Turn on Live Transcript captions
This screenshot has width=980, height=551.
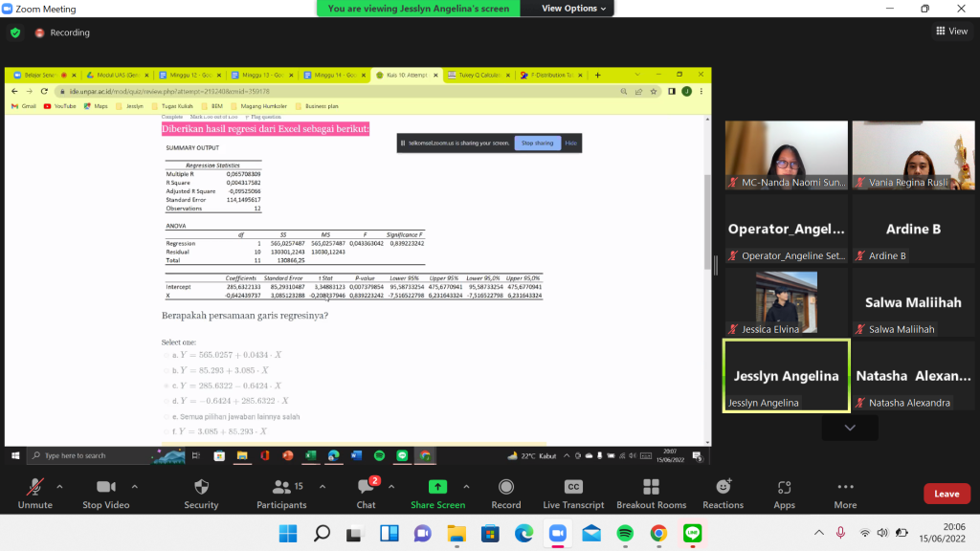click(573, 492)
